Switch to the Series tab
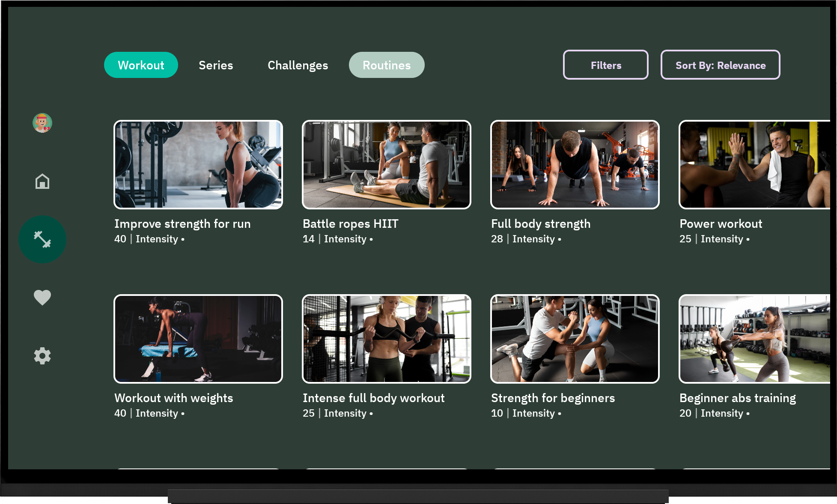The height and width of the screenshot is (504, 837). click(216, 65)
